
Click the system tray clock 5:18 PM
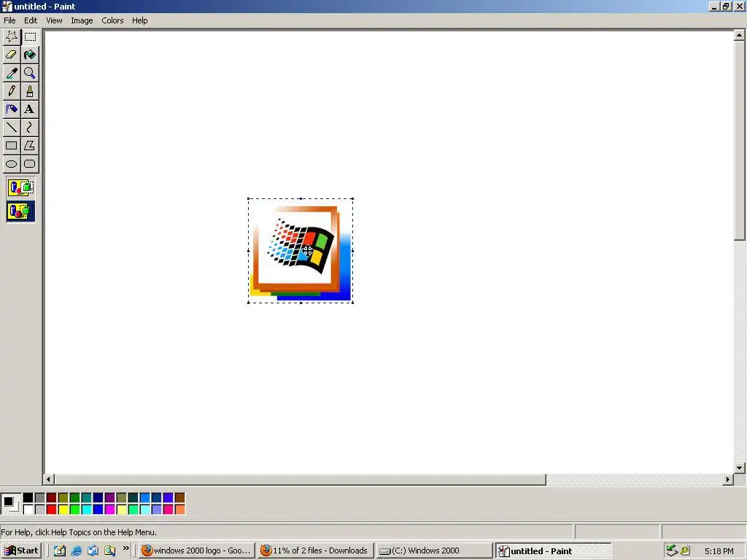tap(719, 551)
